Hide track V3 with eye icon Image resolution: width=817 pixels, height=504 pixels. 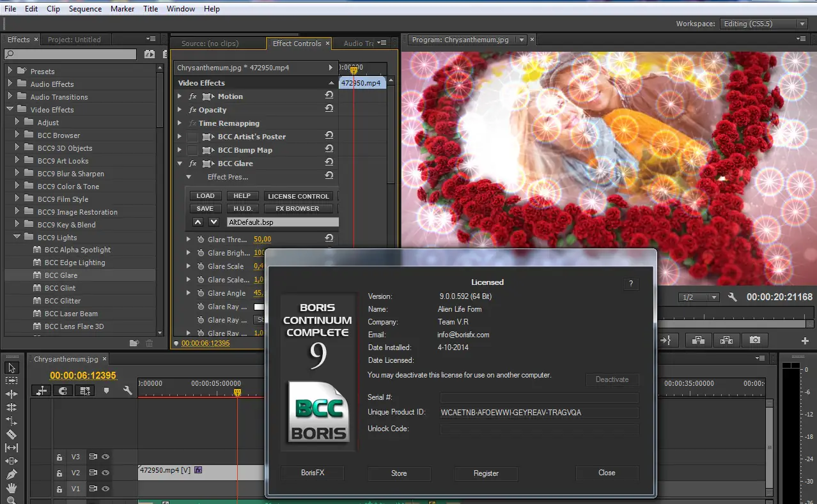pyautogui.click(x=105, y=457)
